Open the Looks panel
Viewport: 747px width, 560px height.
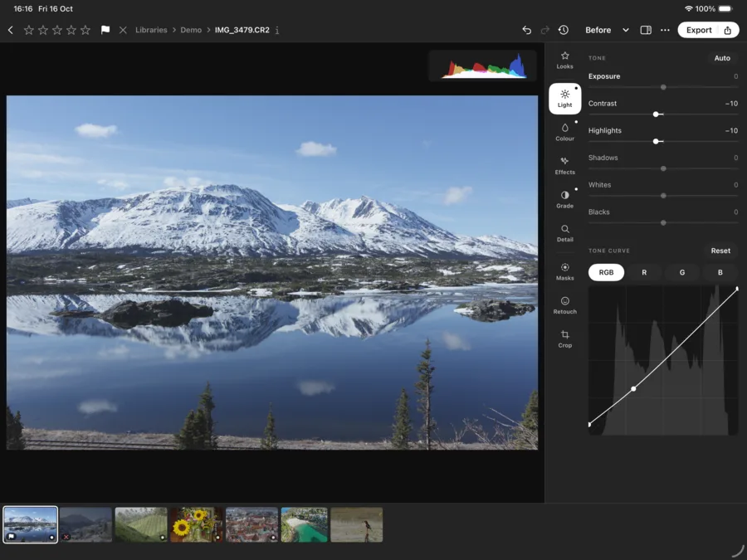coord(564,61)
